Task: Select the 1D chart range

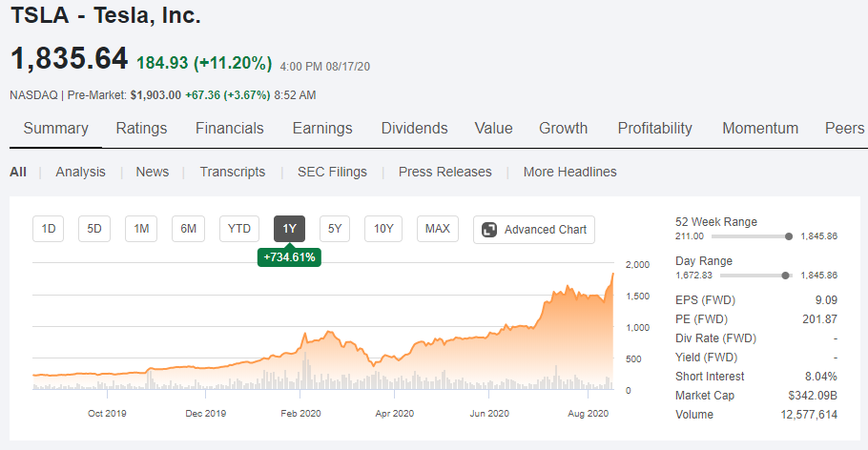Action: (49, 229)
